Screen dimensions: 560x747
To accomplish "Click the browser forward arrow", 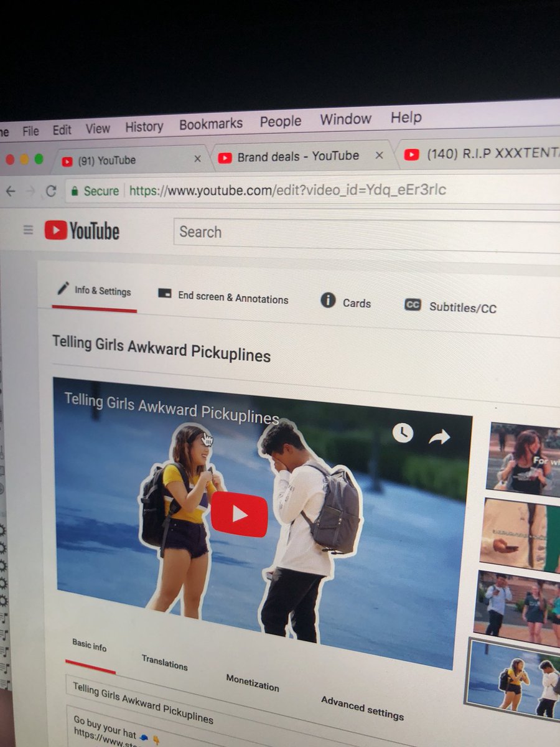I will tap(30, 192).
